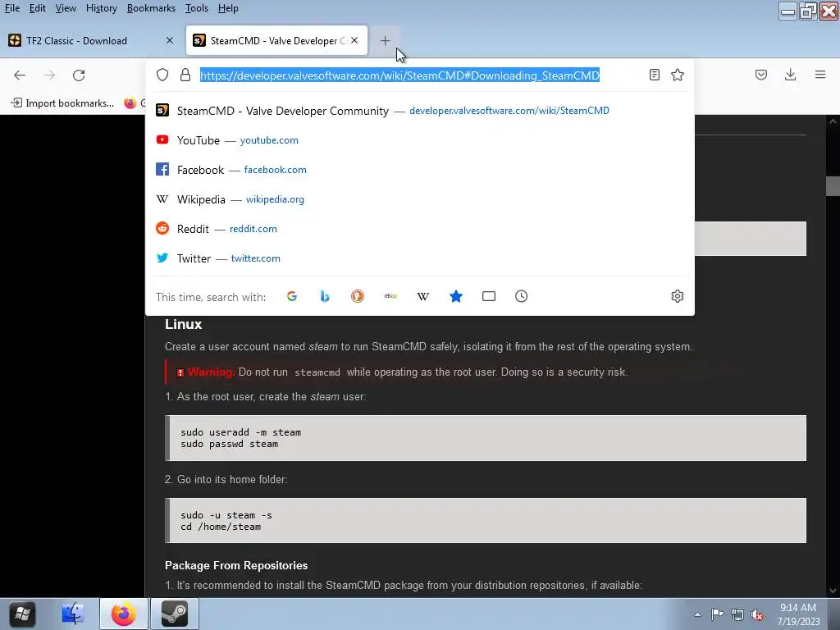Select YouTube suggestion in address dropdown
This screenshot has width=840, height=630.
[x=420, y=140]
